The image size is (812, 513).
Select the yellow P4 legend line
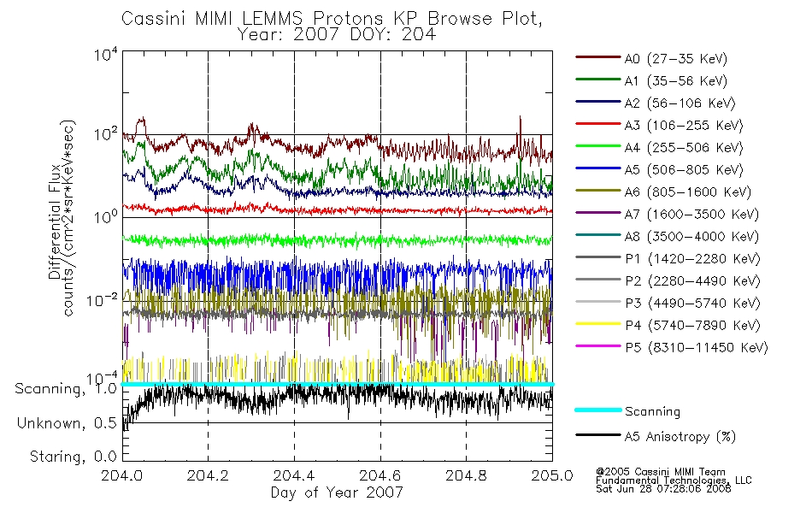598,324
